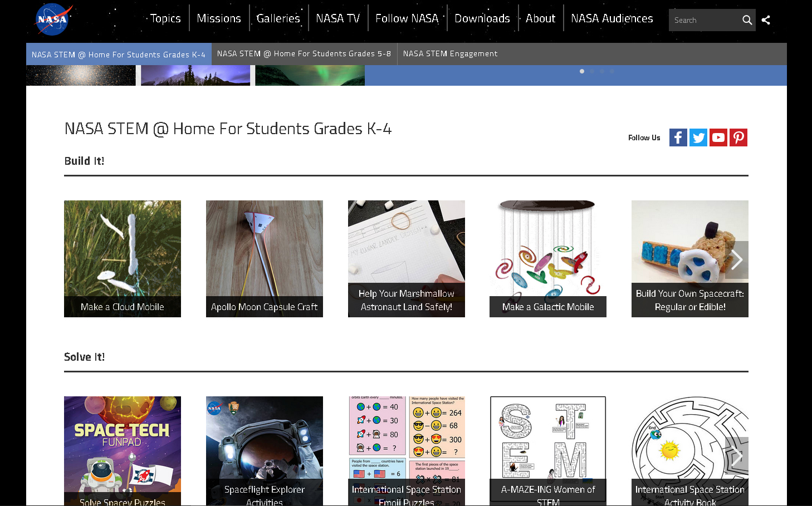The image size is (812, 506).
Task: Open the Missions menu
Action: pos(219,18)
